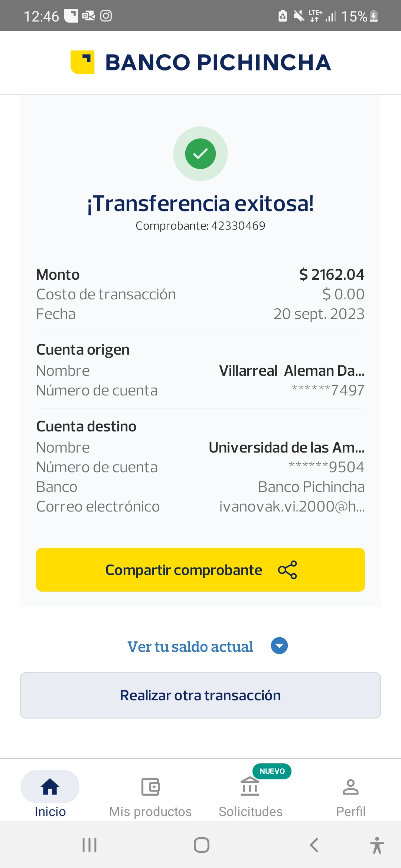Tap the Ver tu saldo actual link
This screenshot has height=868, width=401.
[190, 647]
